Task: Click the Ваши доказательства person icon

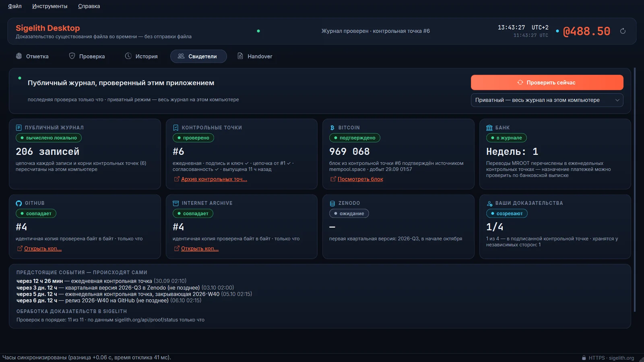Action: click(489, 203)
